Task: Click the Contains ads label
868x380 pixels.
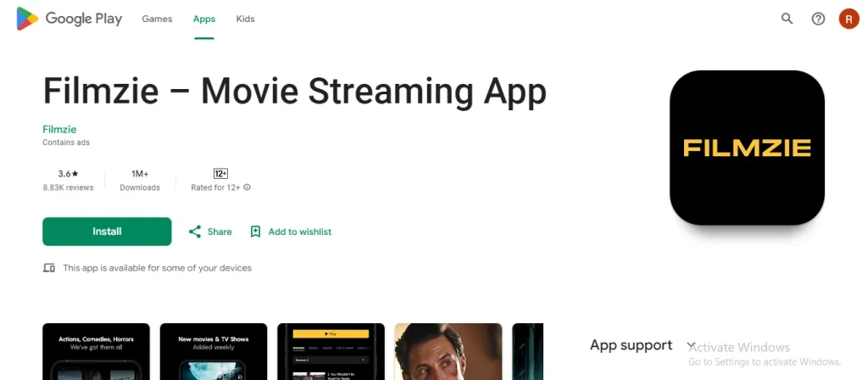Action: (66, 142)
